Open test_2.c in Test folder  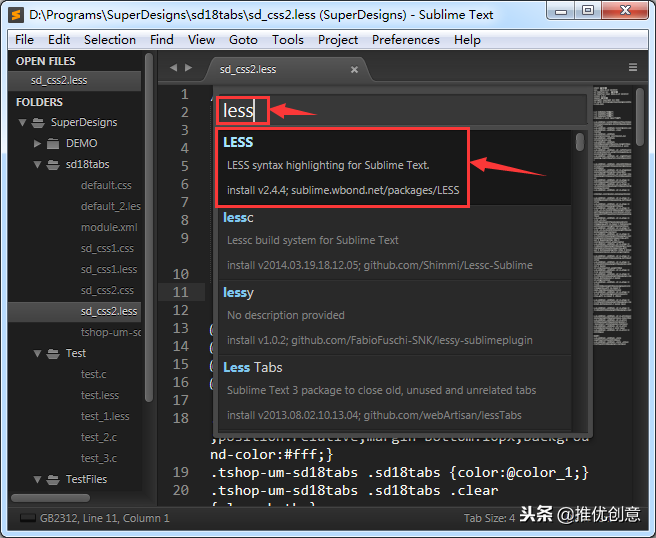[99, 437]
